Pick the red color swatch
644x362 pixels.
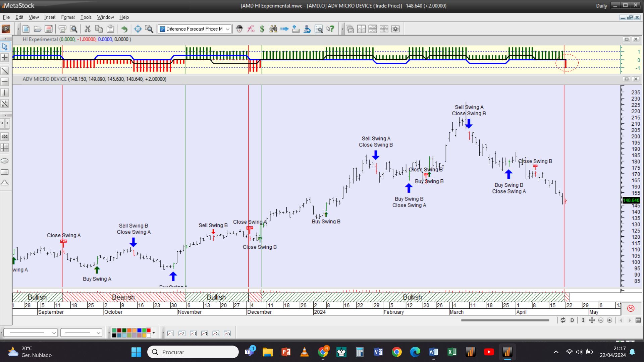click(149, 330)
